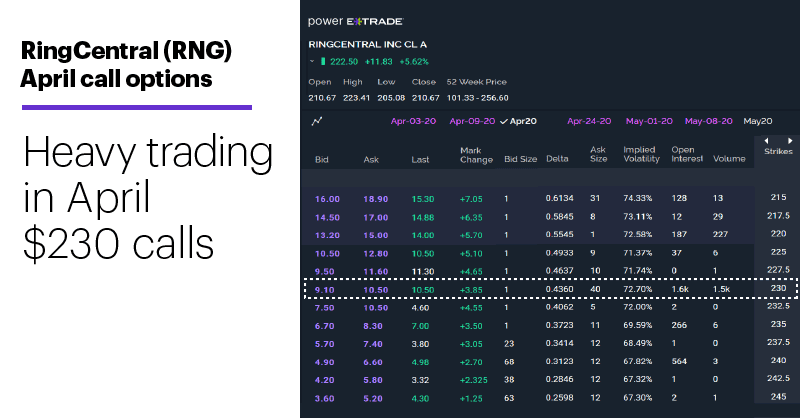Show higher strikes with right arrow

[790, 140]
